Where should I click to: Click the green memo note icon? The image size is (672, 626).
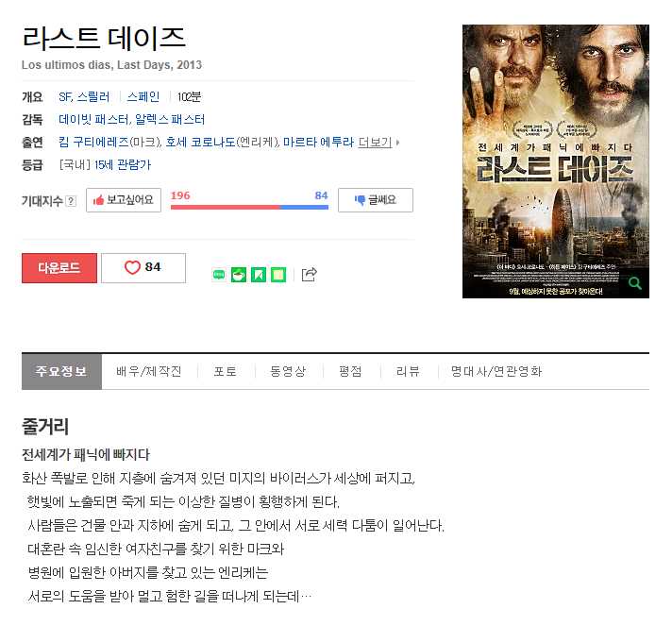pos(278,275)
